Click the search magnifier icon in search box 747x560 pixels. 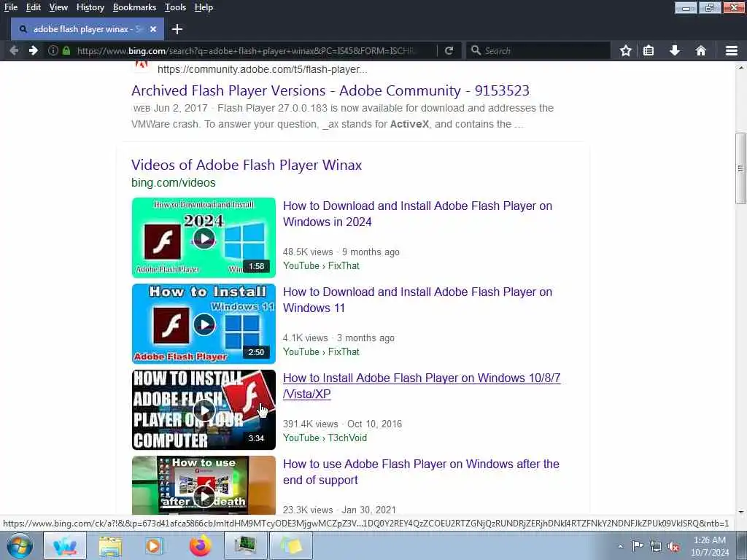(476, 50)
